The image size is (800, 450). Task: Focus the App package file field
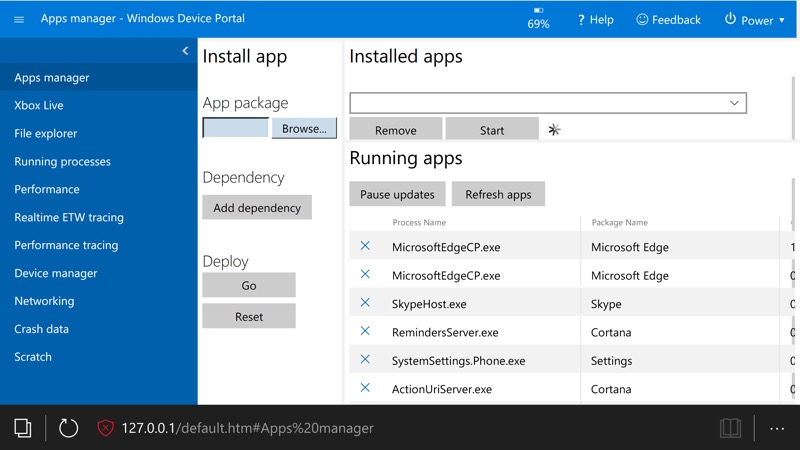[x=236, y=128]
